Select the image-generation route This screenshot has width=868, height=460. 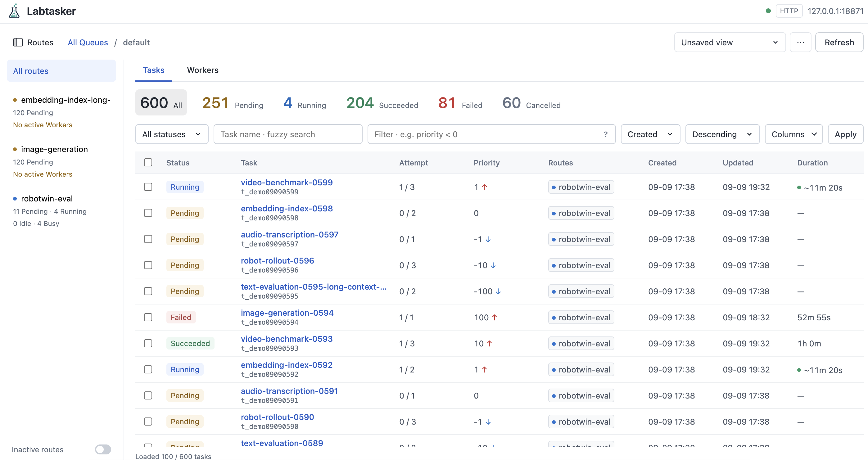click(61, 161)
